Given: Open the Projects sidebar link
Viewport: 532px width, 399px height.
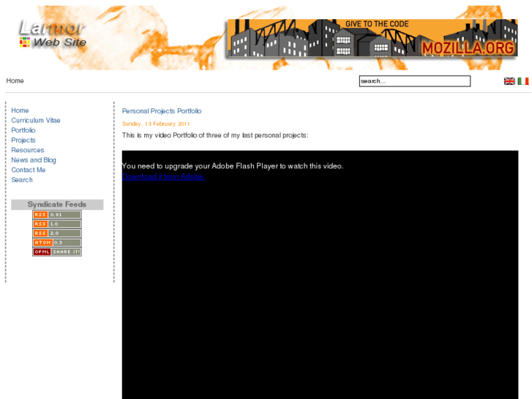Looking at the screenshot, I should point(23,141).
